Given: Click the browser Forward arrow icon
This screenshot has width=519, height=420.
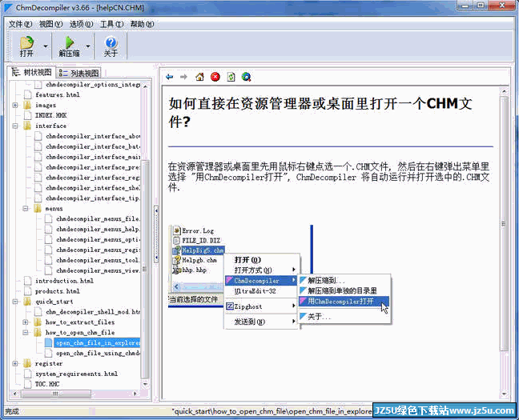Looking at the screenshot, I should pyautogui.click(x=183, y=77).
